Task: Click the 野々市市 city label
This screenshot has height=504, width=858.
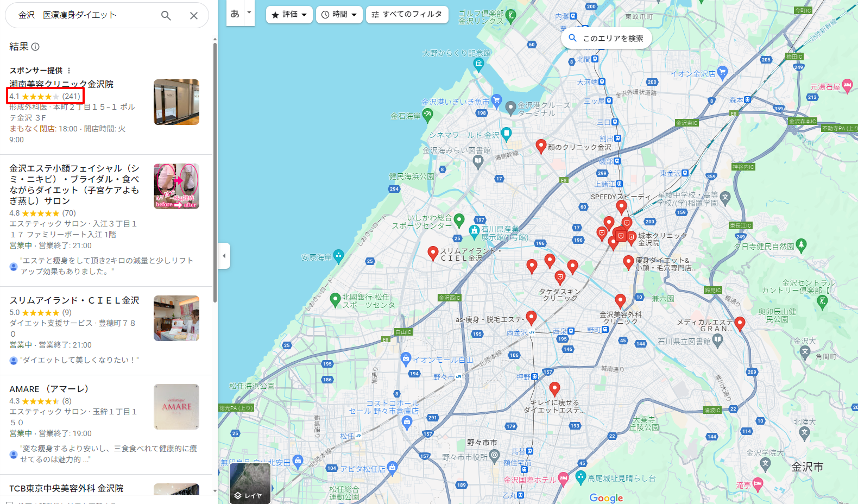Action: pos(482,443)
